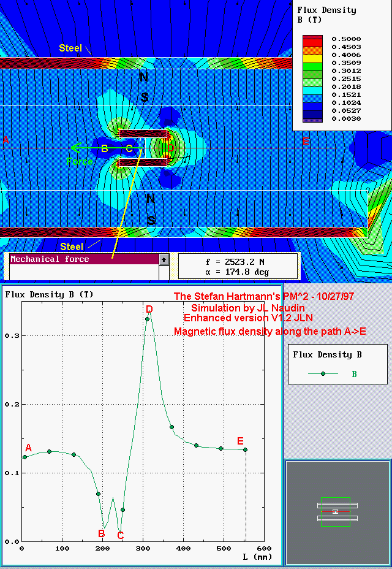The height and width of the screenshot is (569, 392).
Task: Select the graph data point at label A
Action: point(25,457)
